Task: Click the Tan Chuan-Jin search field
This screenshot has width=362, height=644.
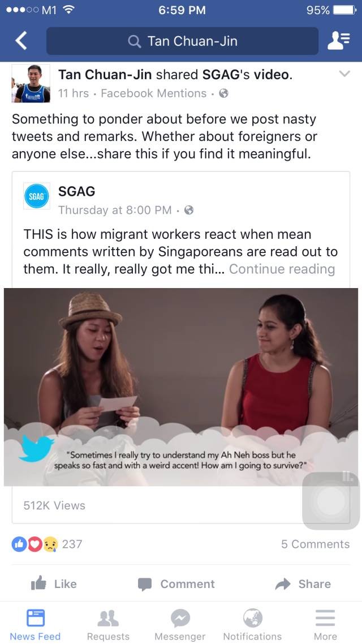Action: [x=182, y=41]
